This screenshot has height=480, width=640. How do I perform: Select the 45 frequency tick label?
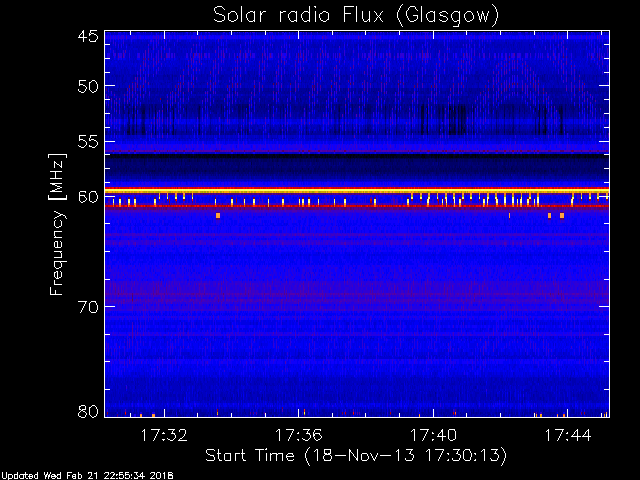(88, 36)
